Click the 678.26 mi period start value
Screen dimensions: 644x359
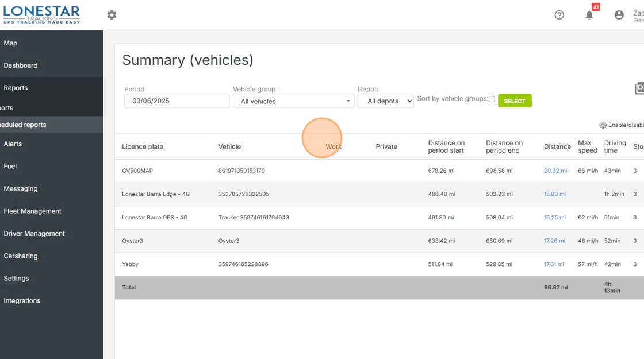point(441,171)
